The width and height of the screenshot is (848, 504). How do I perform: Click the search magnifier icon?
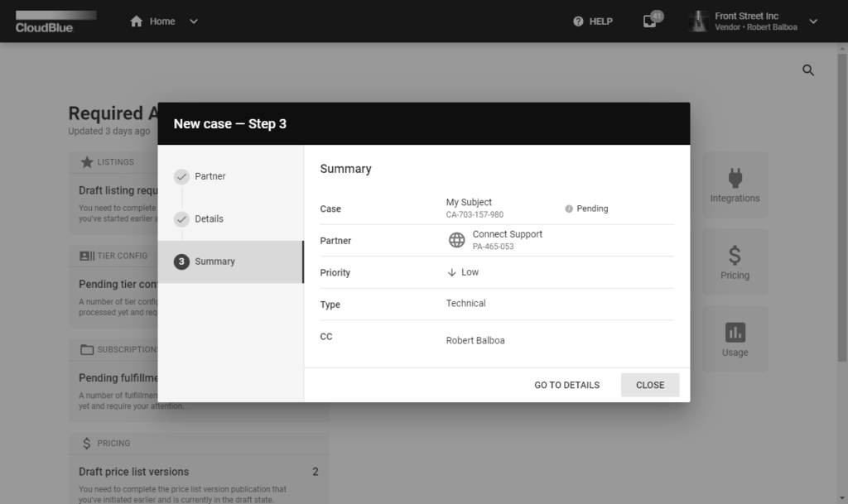(808, 70)
